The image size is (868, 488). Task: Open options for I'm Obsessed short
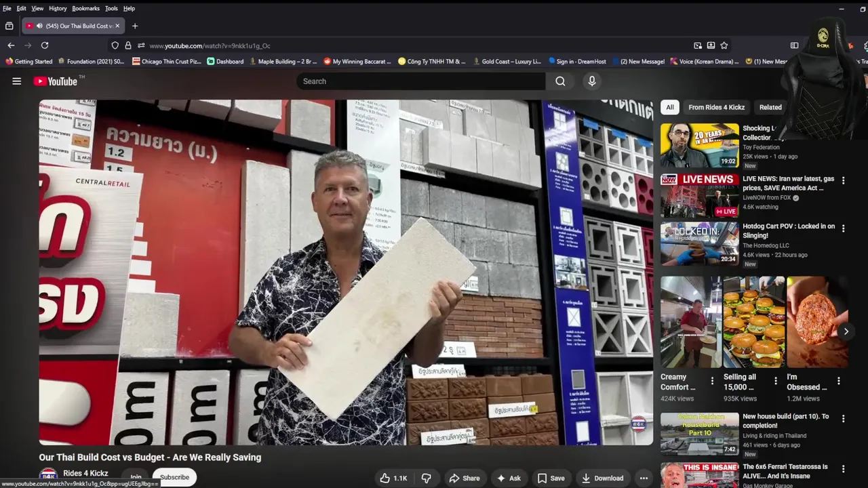[839, 381]
